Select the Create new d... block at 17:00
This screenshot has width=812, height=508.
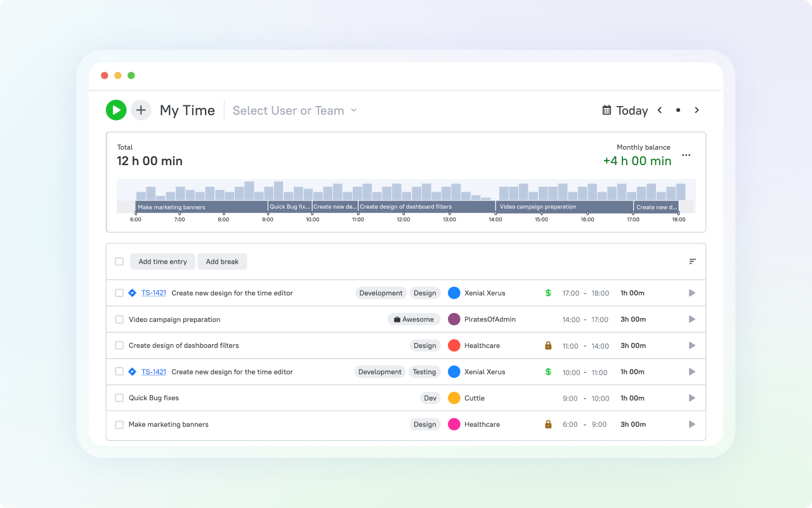point(657,207)
